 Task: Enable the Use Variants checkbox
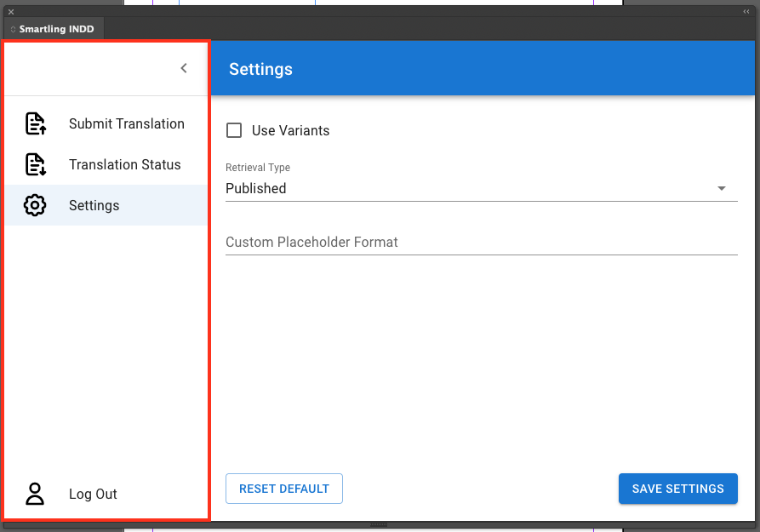(x=234, y=130)
